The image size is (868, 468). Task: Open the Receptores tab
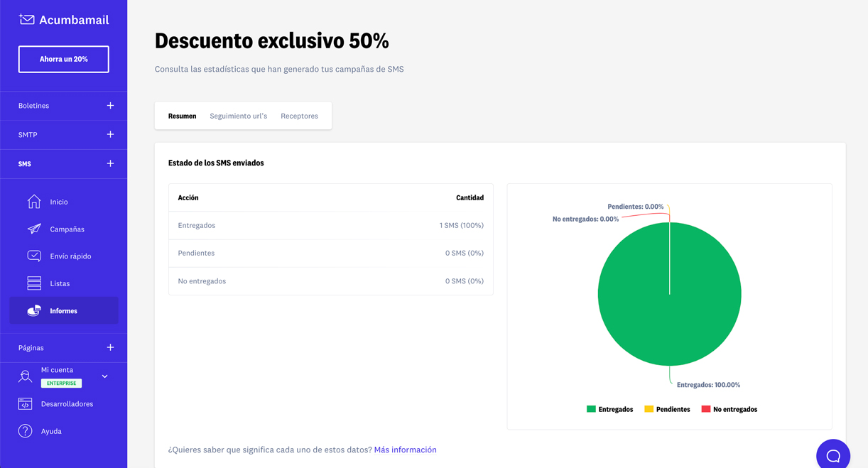point(299,116)
